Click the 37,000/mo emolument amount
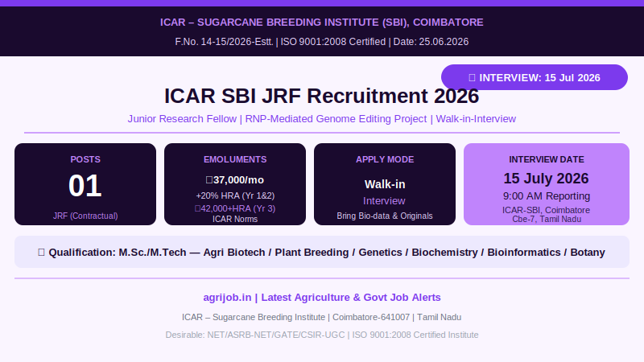The width and height of the screenshot is (644, 362). 235,180
